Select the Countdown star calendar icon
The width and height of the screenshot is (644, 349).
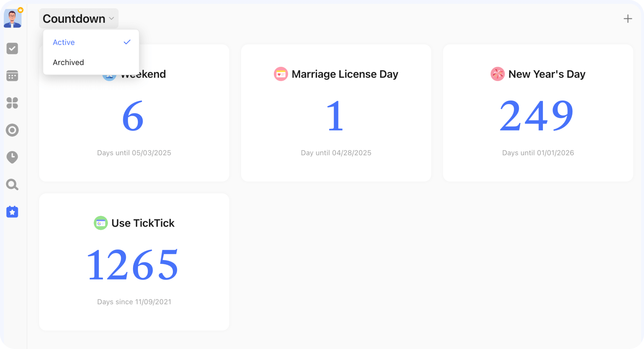pos(12,212)
